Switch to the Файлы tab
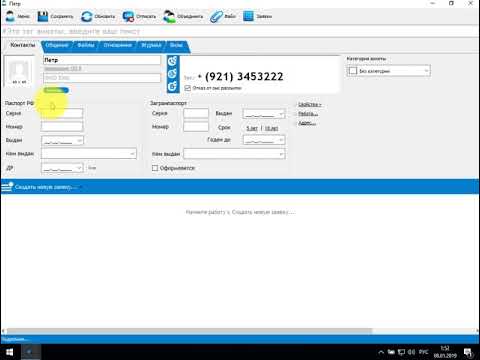480x360 pixels. coord(86,45)
